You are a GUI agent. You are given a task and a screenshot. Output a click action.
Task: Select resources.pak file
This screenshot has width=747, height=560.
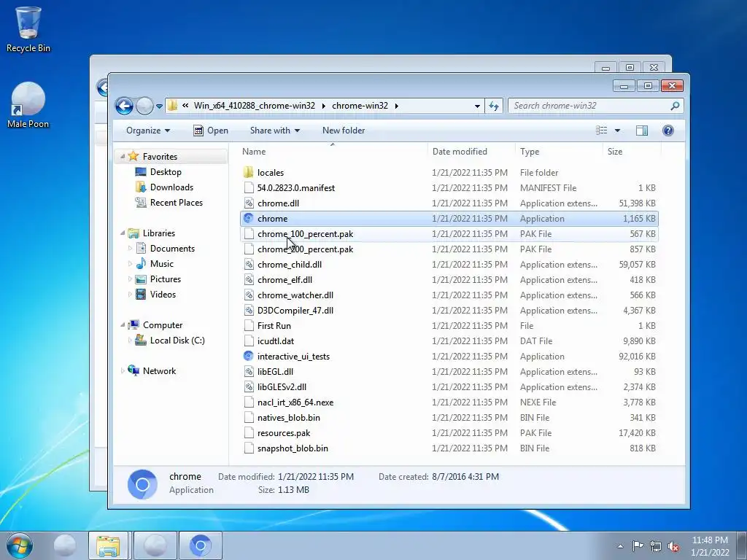click(x=284, y=433)
